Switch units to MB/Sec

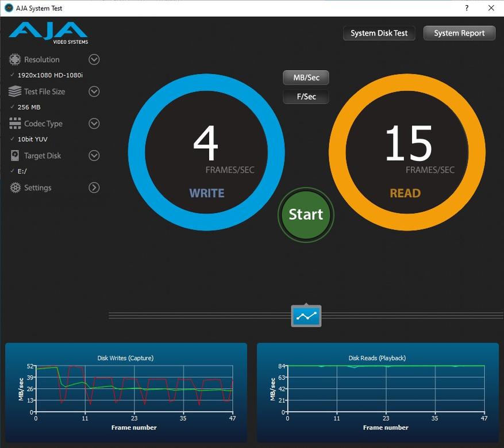click(x=306, y=78)
